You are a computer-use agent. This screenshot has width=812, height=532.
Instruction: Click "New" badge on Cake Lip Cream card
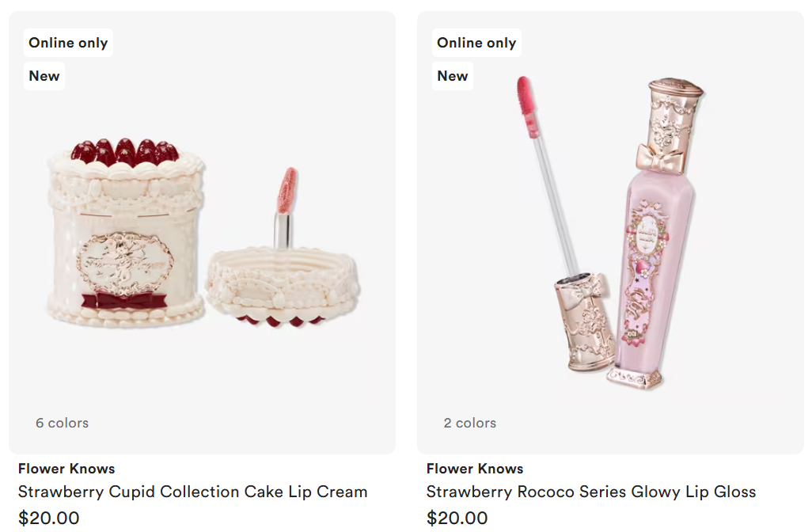[x=44, y=76]
